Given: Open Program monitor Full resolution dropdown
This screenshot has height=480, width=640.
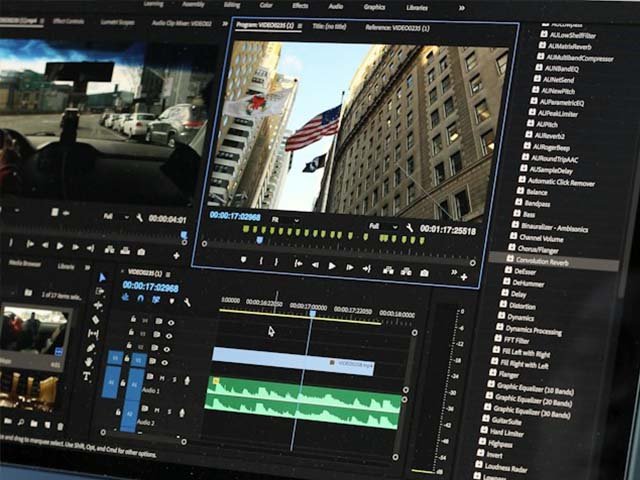Looking at the screenshot, I should [x=384, y=226].
